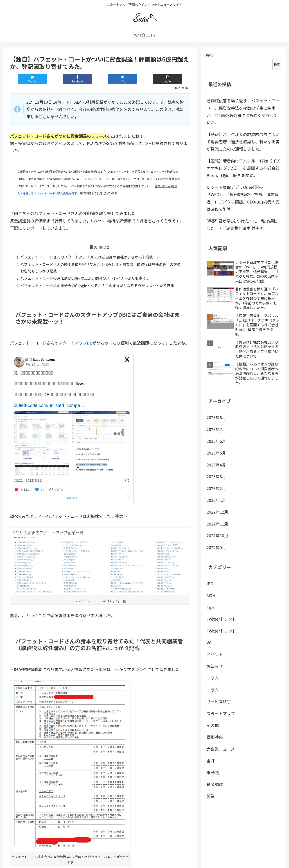Click the X logo in the embedded tweet
Viewport: 289px width, 868px height.
click(127, 360)
